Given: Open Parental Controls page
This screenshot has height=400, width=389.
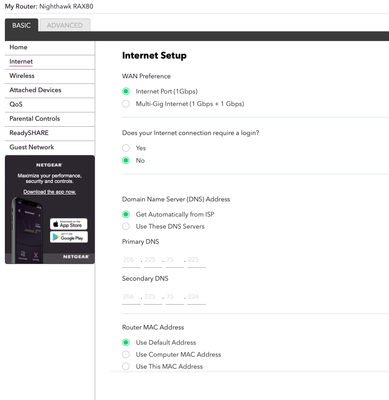Looking at the screenshot, I should 50,119.
